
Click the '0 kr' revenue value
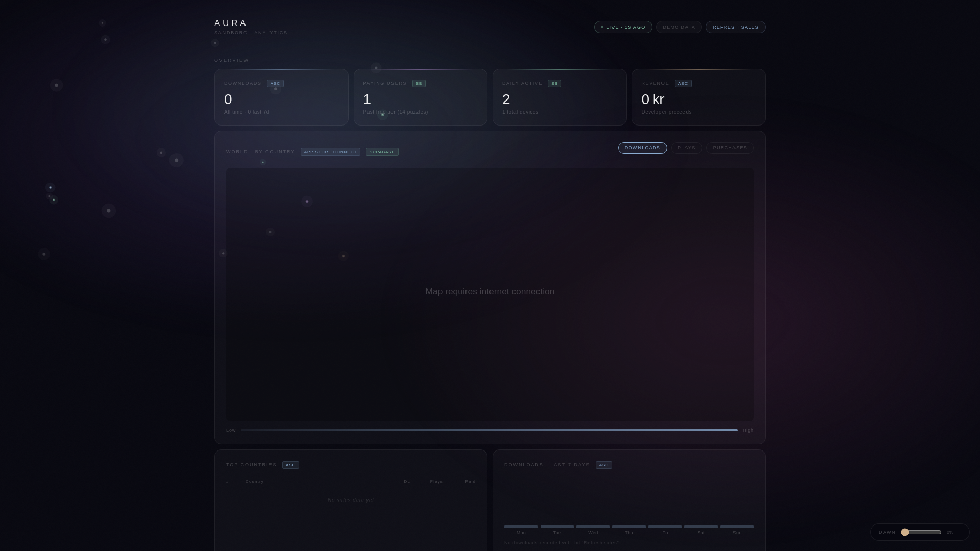pyautogui.click(x=653, y=99)
